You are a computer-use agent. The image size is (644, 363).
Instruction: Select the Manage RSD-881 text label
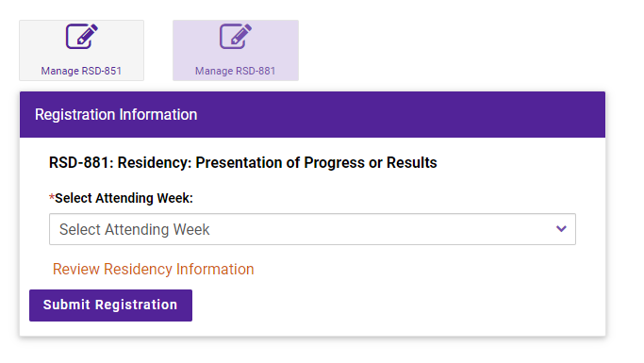[235, 71]
